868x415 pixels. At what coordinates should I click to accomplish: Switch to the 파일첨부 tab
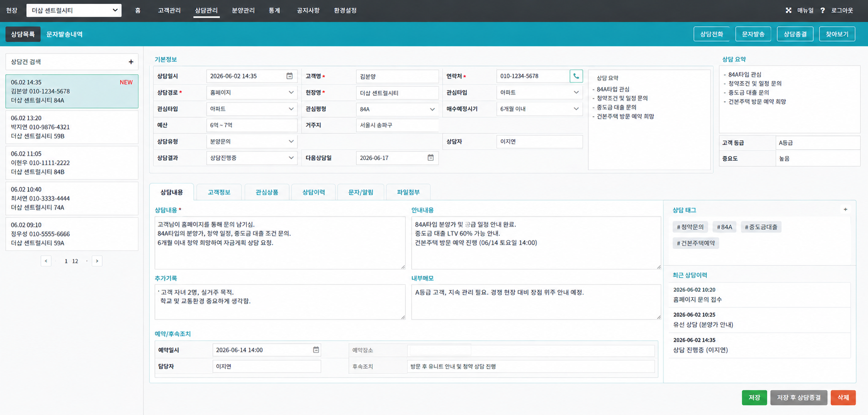(408, 192)
